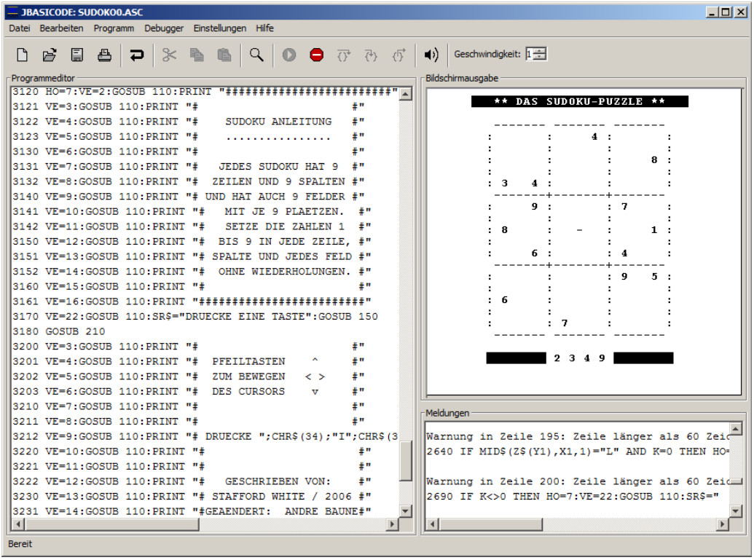
Task: Save the program with the disk icon
Action: [77, 55]
